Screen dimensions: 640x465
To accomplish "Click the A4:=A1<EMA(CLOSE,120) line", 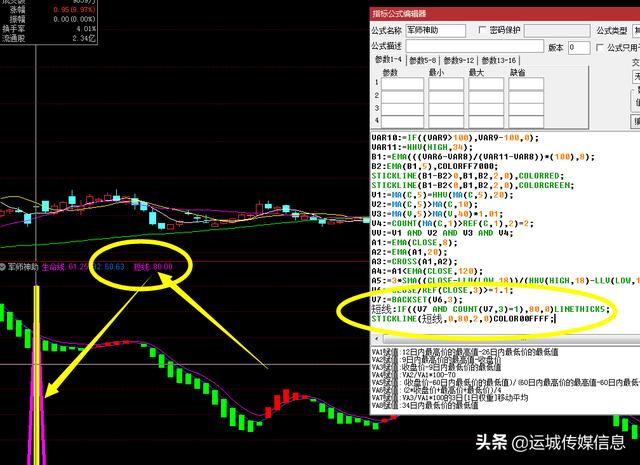I will pos(427,271).
